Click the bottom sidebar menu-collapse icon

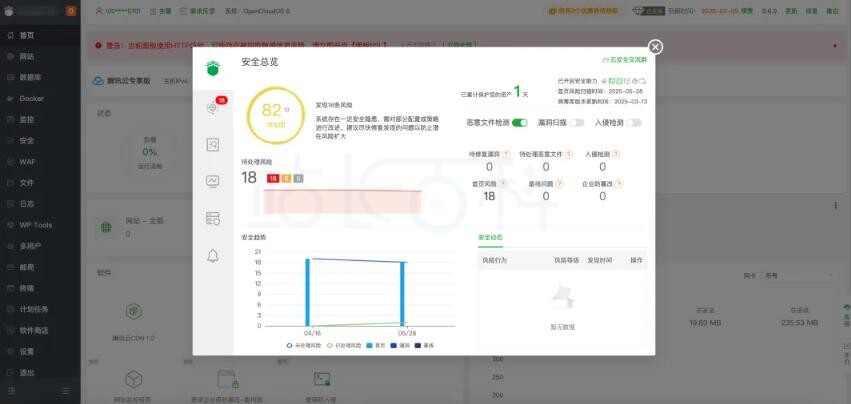tap(66, 391)
